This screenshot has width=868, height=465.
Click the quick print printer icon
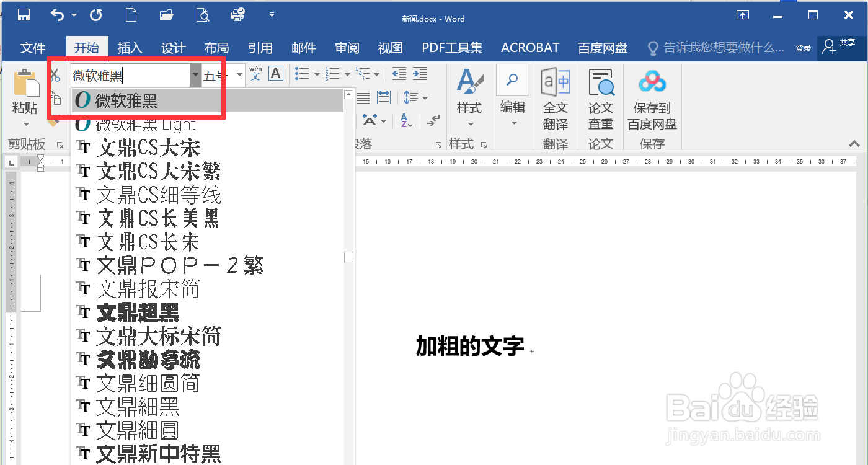click(237, 15)
